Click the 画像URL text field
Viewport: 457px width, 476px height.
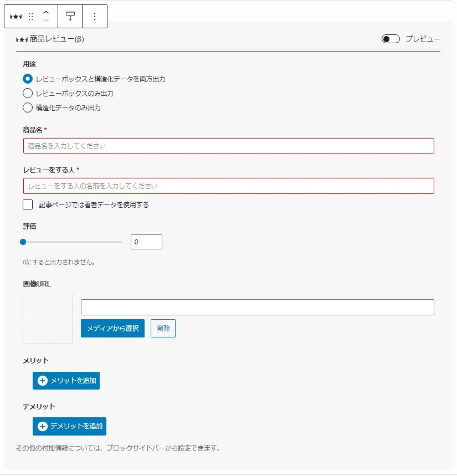[x=258, y=307]
